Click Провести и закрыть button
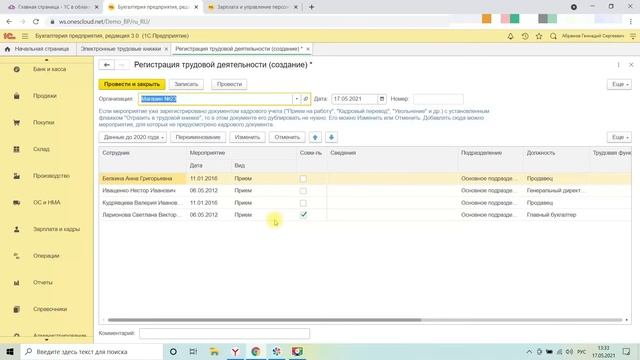 pos(132,84)
